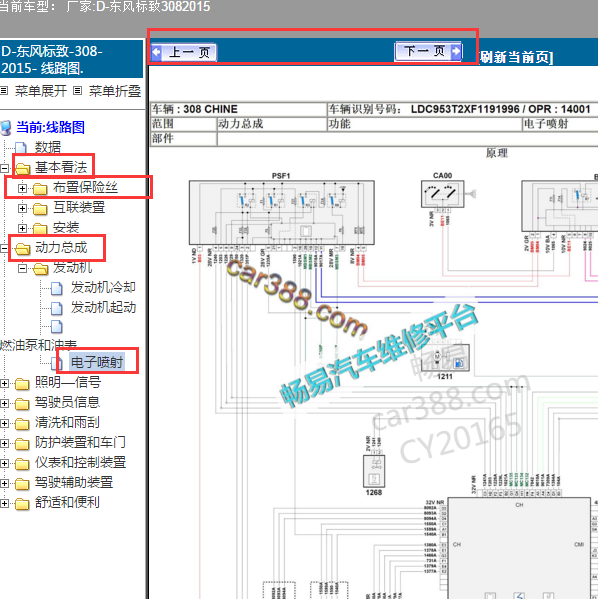Click the folder icon of 安装

click(x=40, y=228)
